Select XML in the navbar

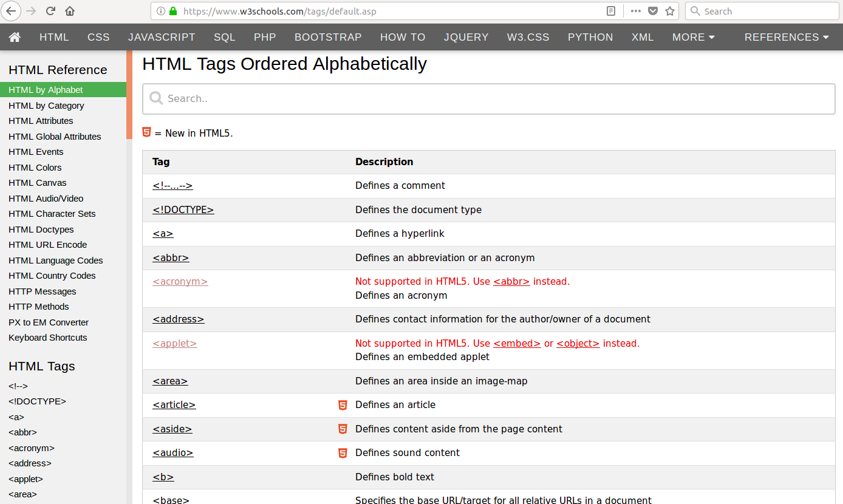point(643,37)
